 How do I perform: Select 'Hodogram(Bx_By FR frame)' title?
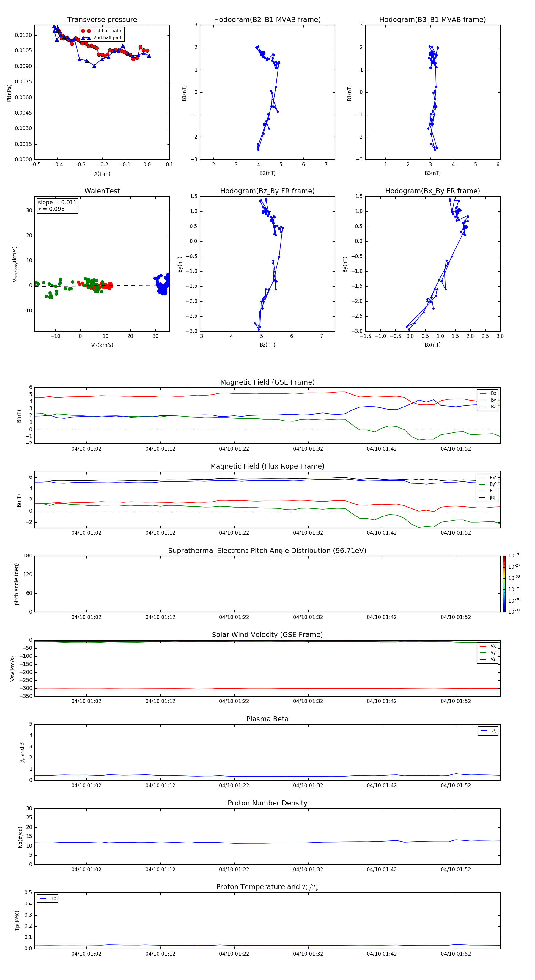point(432,191)
